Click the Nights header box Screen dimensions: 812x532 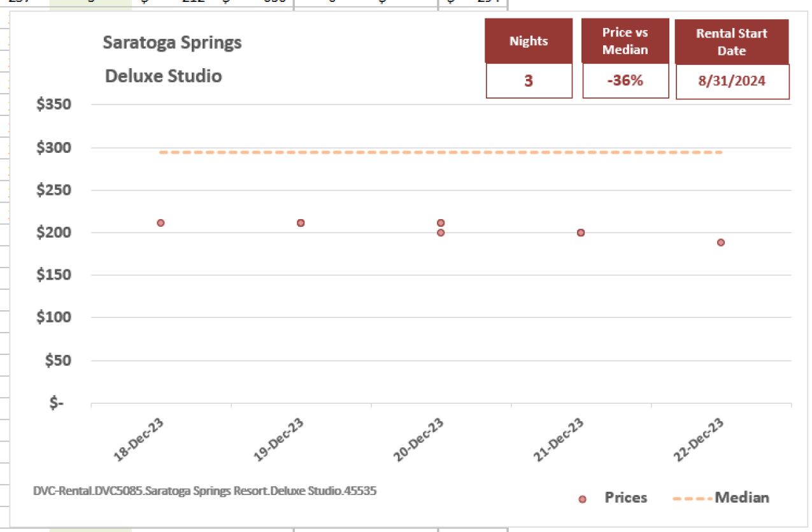(x=529, y=41)
